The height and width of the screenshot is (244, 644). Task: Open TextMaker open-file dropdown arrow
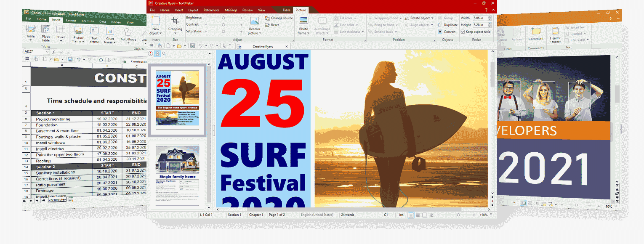185,45
